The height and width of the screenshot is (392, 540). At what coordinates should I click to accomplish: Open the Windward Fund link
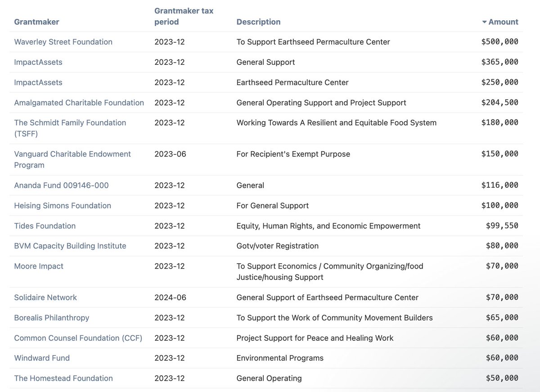click(42, 358)
